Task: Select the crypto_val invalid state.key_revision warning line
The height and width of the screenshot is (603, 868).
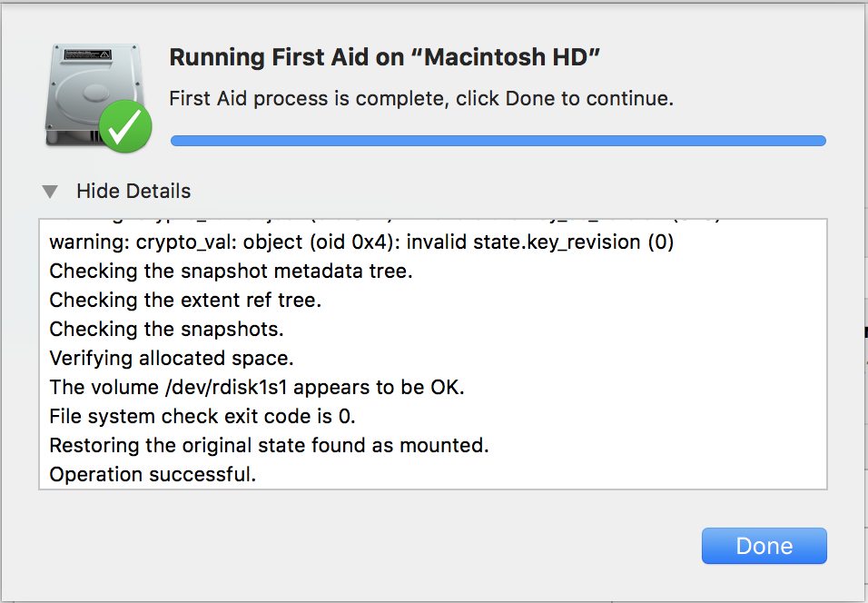Action: point(361,243)
